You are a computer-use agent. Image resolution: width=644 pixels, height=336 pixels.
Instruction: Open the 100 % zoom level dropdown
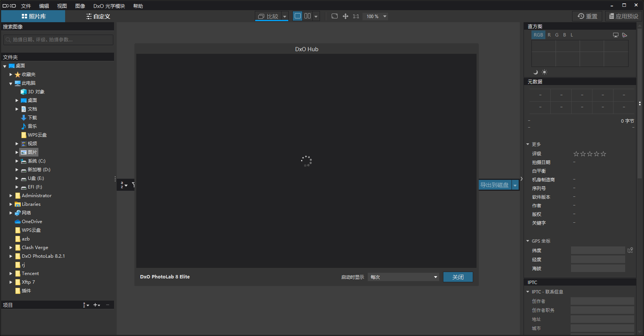coord(385,17)
